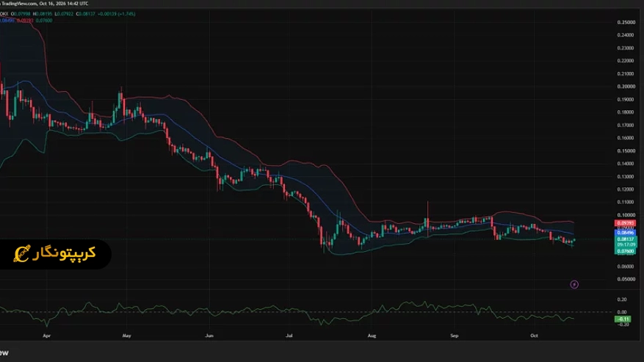Select the green 0.07600 lower band tag
Viewport: 644px width, 362px height.
[625, 251]
